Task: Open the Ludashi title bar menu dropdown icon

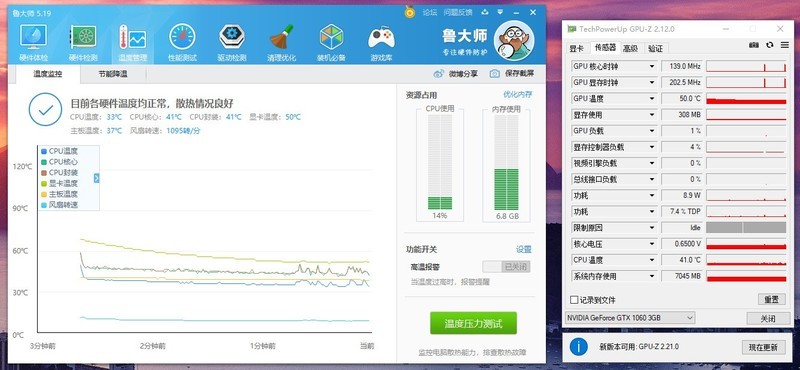Action: point(500,12)
